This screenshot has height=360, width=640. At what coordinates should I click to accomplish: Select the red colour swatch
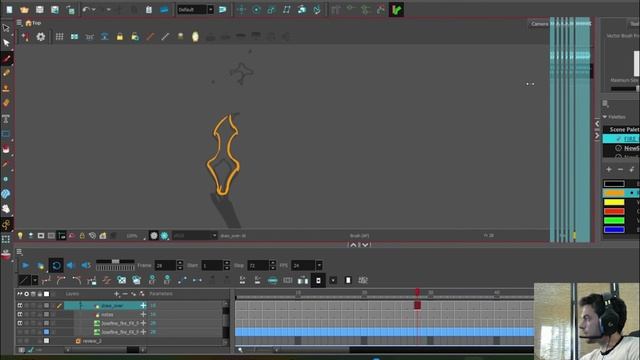pyautogui.click(x=614, y=211)
